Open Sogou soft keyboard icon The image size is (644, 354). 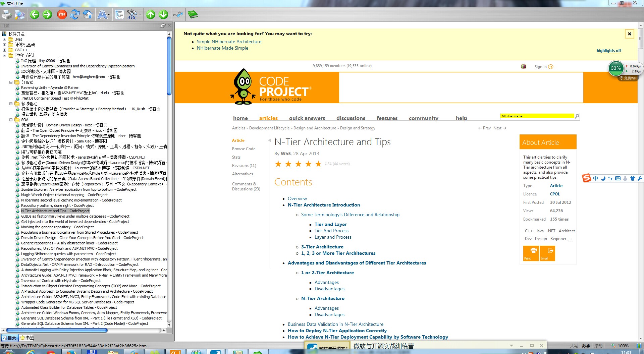618,178
